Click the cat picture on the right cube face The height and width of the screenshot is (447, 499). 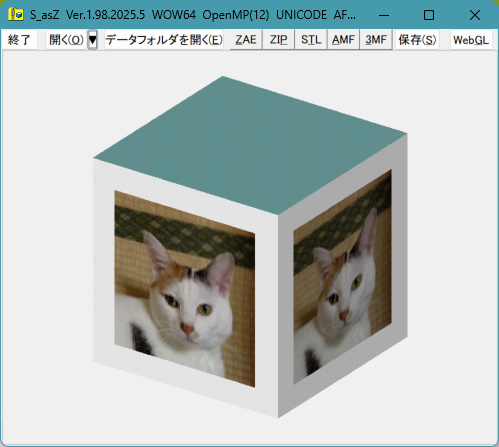[342, 277]
